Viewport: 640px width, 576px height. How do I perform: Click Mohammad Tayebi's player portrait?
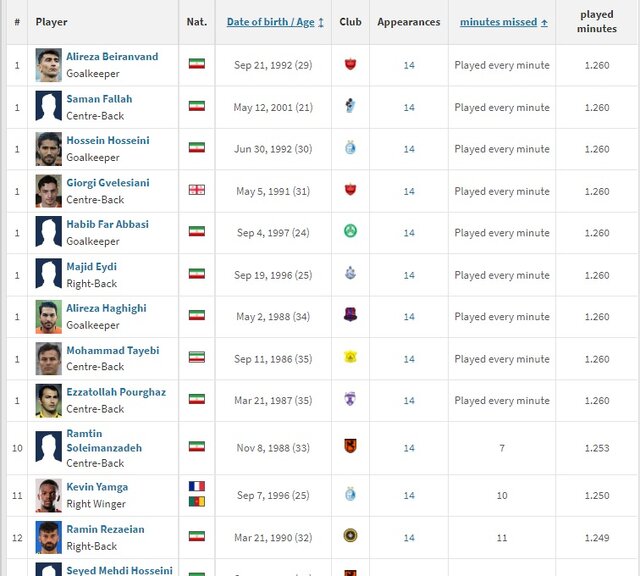(48, 358)
